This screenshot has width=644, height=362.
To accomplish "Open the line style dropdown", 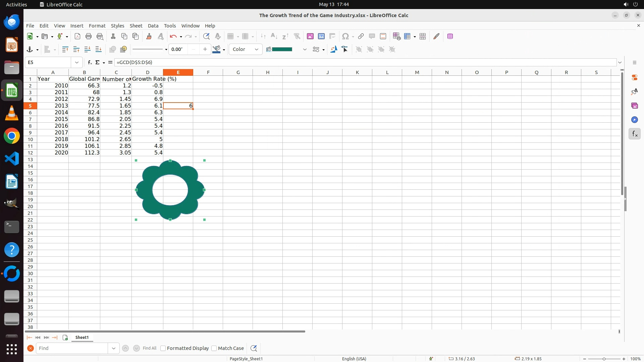I will point(166,50).
